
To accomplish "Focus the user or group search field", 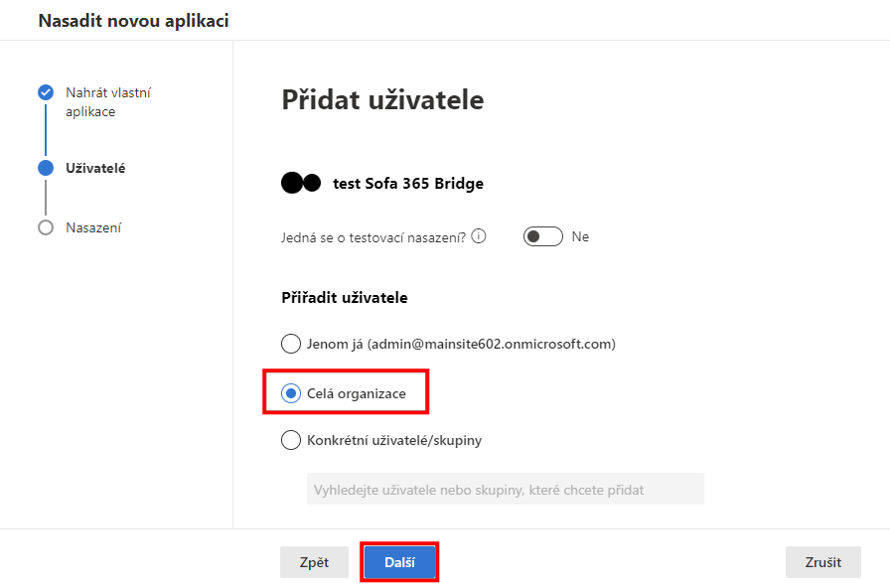I will tap(506, 490).
